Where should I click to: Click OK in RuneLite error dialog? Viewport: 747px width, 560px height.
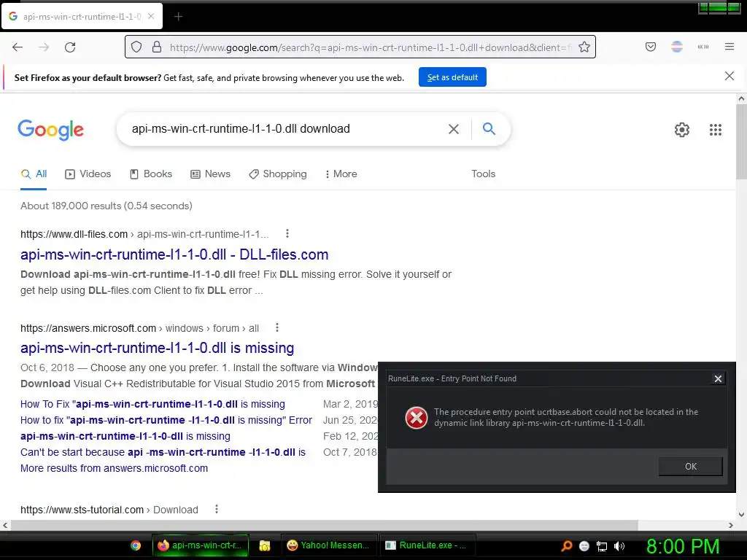pos(690,467)
